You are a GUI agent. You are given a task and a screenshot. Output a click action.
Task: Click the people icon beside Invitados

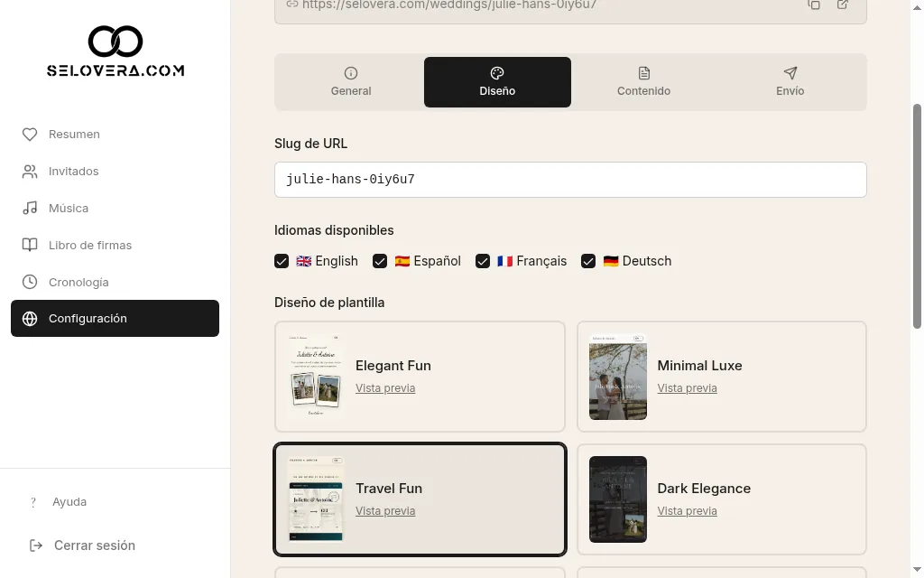pos(30,172)
